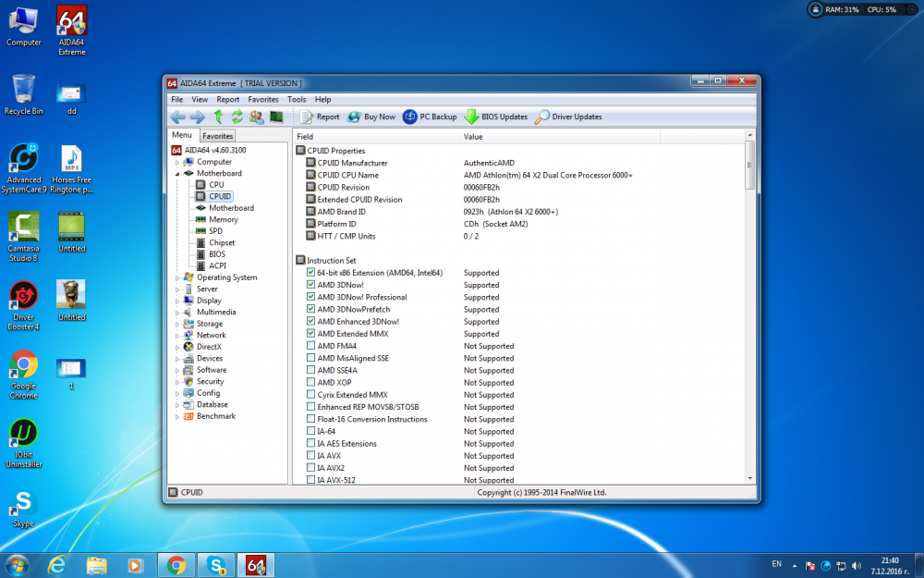Viewport: 924px width, 578px height.
Task: Click the Windows Start button
Action: (16, 566)
